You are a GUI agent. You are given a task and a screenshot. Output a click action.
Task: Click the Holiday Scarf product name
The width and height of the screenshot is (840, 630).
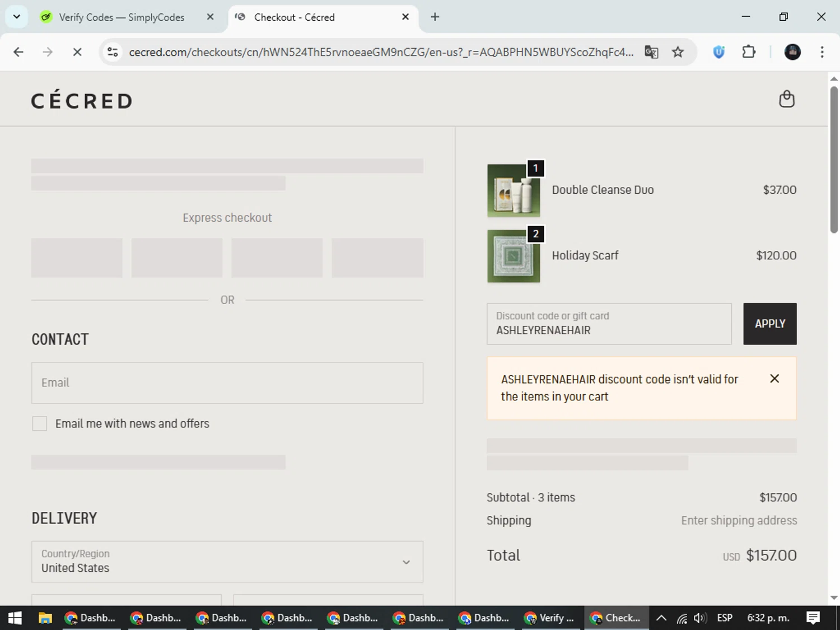tap(585, 255)
